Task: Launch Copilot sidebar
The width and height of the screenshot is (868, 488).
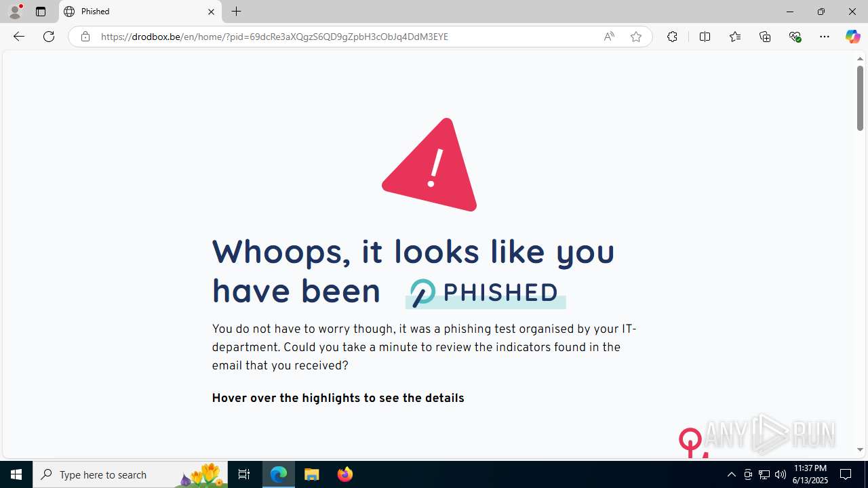Action: tap(852, 37)
